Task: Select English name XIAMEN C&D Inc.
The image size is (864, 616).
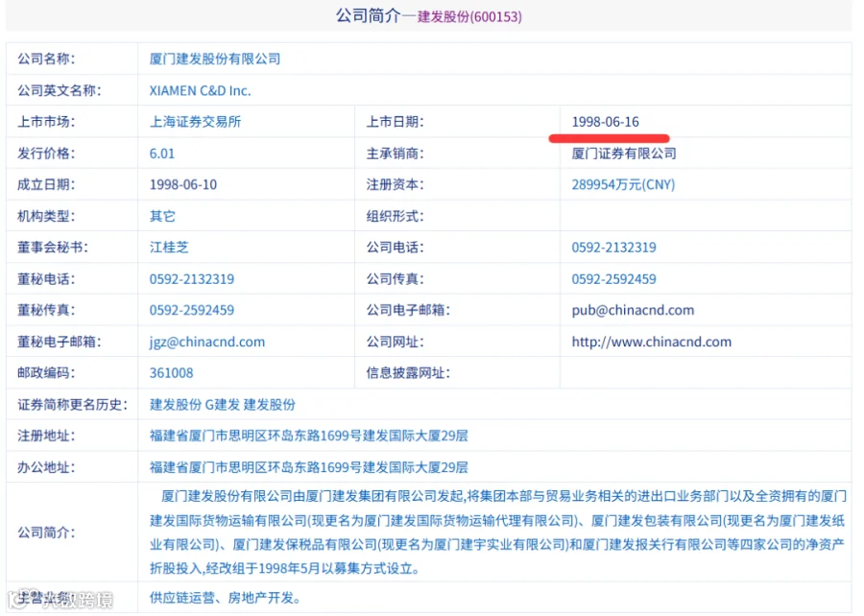Action: click(x=200, y=91)
